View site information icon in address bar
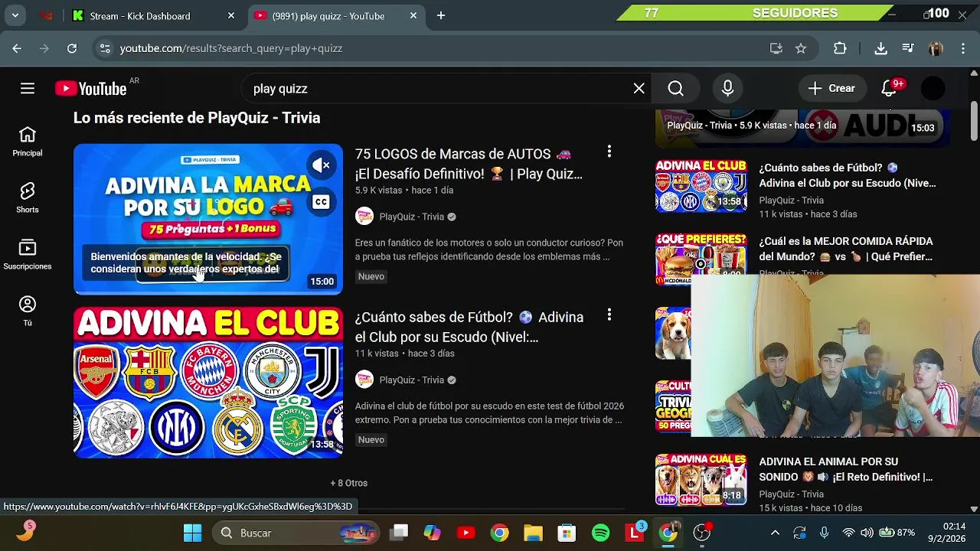This screenshot has height=551, width=980. tap(106, 48)
